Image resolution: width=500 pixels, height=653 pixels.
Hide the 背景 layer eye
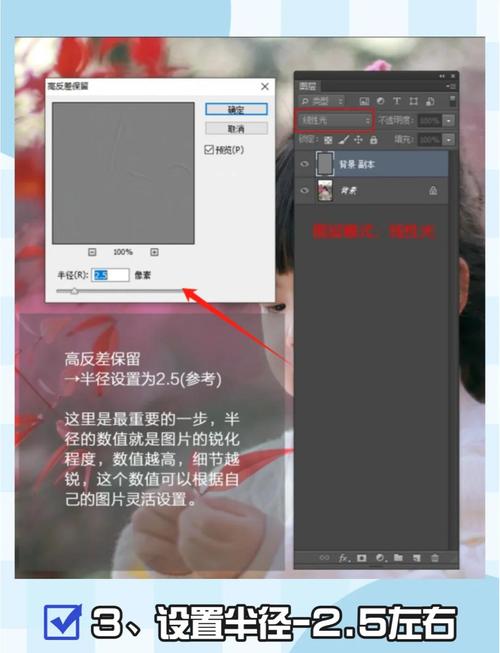click(305, 190)
